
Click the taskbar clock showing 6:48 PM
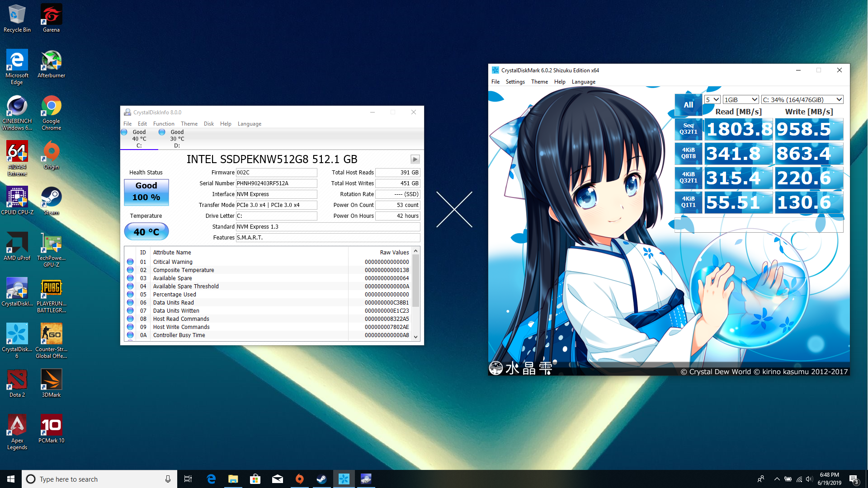pos(830,479)
